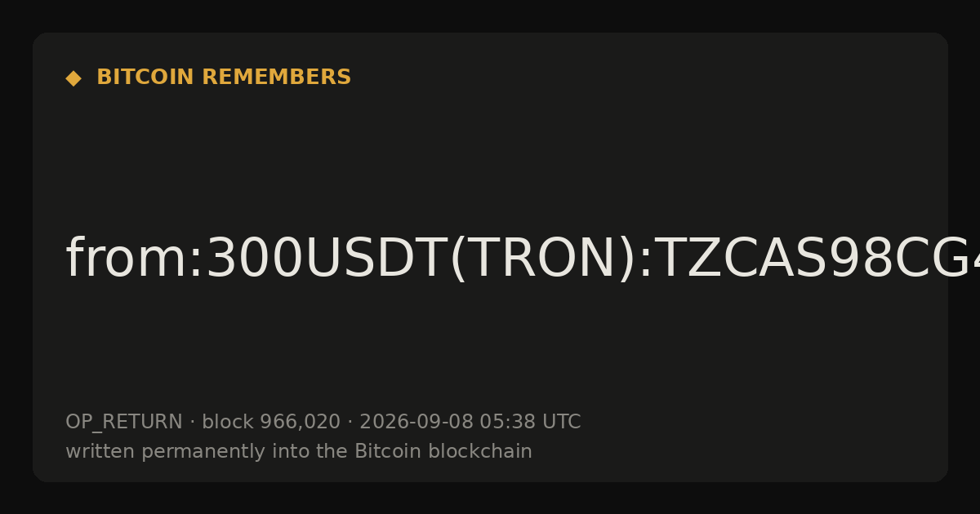Viewport: 980px width, 514px height.
Task: Click the OP_RETURN label
Action: point(123,423)
